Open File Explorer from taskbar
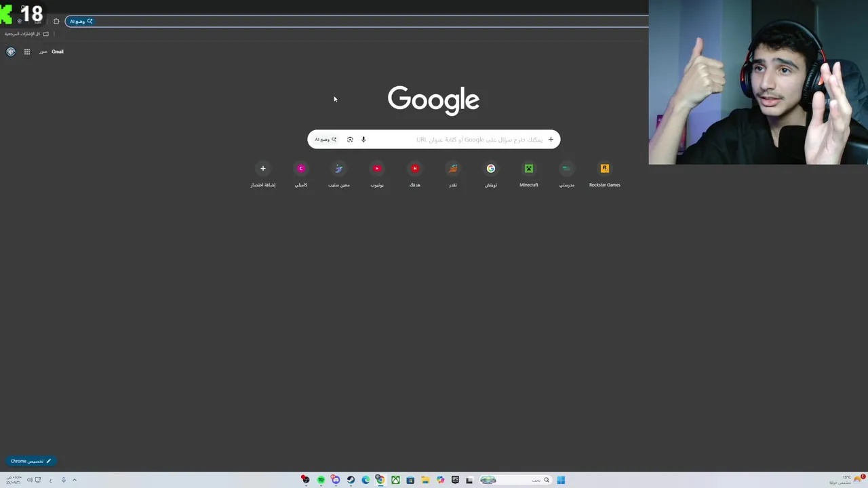This screenshot has width=868, height=488. coord(425,480)
